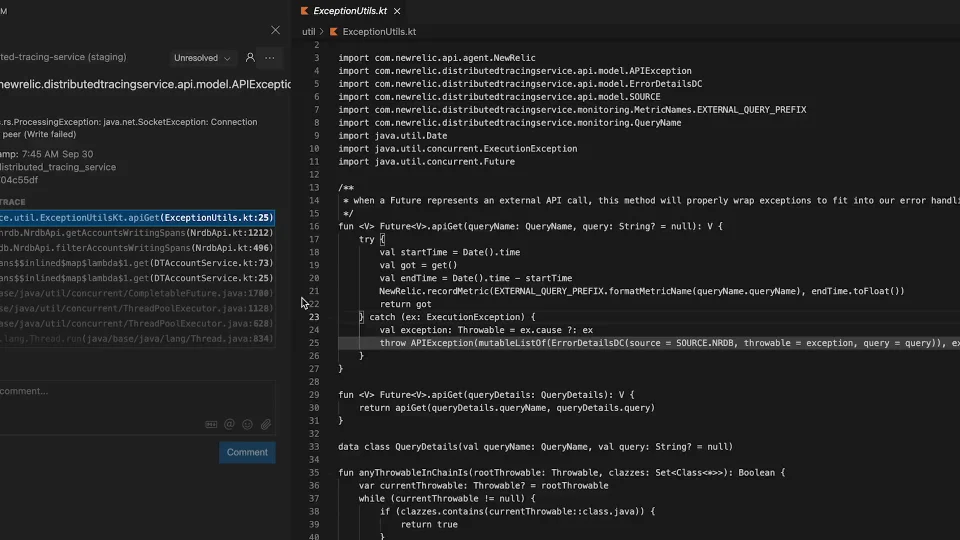The image size is (960, 540).
Task: Select stack frame Thread.java:834
Action: [x=137, y=339]
